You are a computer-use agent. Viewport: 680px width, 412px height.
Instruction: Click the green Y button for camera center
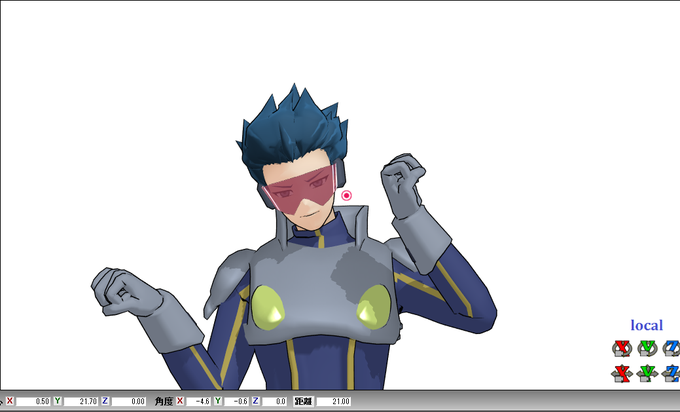pyautogui.click(x=57, y=401)
